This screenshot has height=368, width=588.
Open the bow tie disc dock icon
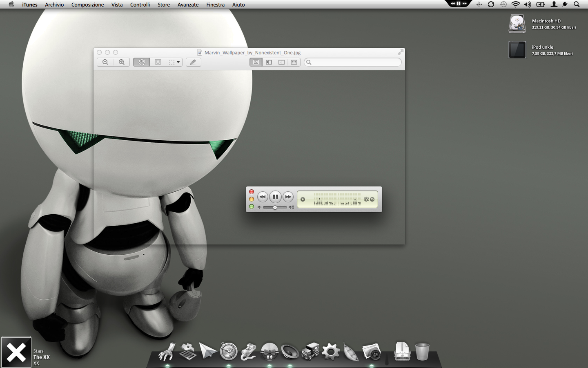tap(269, 352)
